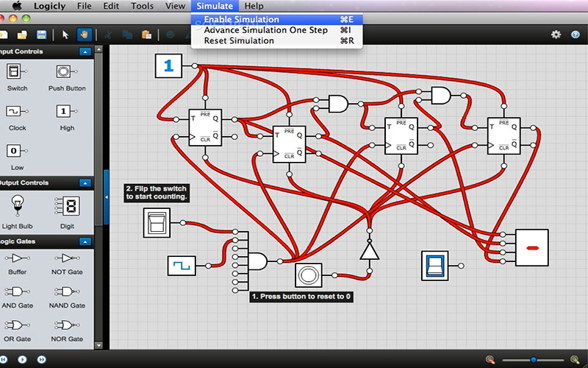The height and width of the screenshot is (368, 588).
Task: Click the reset push button on canvas
Action: (308, 275)
